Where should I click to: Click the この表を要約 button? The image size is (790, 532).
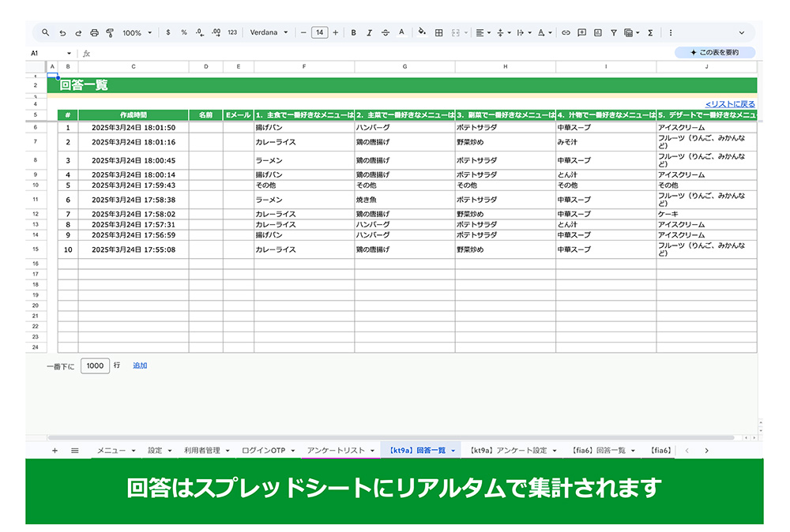(714, 53)
